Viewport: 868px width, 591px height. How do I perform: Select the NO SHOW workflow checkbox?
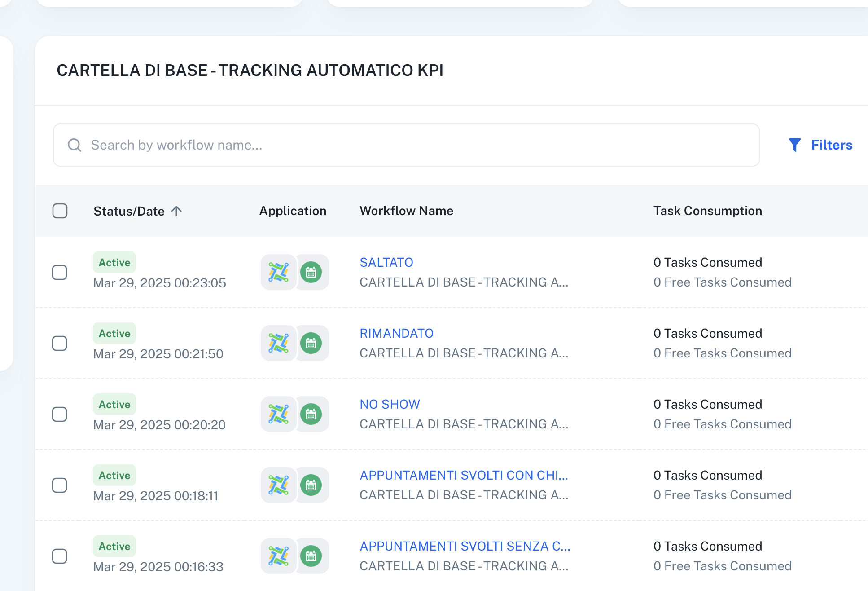(60, 414)
